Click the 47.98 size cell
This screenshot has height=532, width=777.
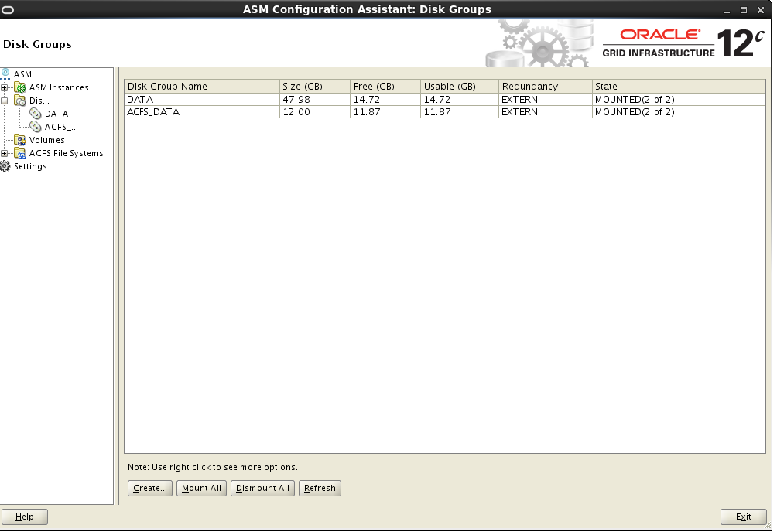315,100
